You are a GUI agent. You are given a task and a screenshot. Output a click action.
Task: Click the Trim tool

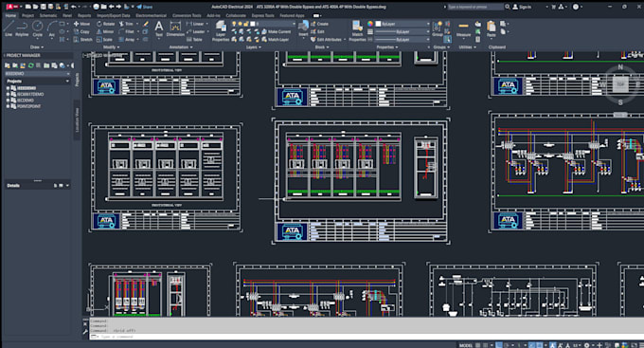coord(126,24)
